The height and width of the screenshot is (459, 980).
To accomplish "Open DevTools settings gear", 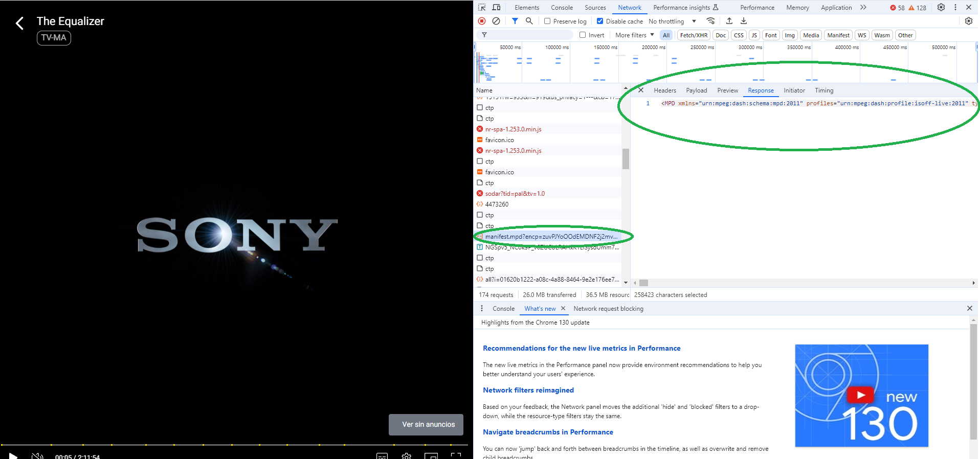I will click(941, 8).
